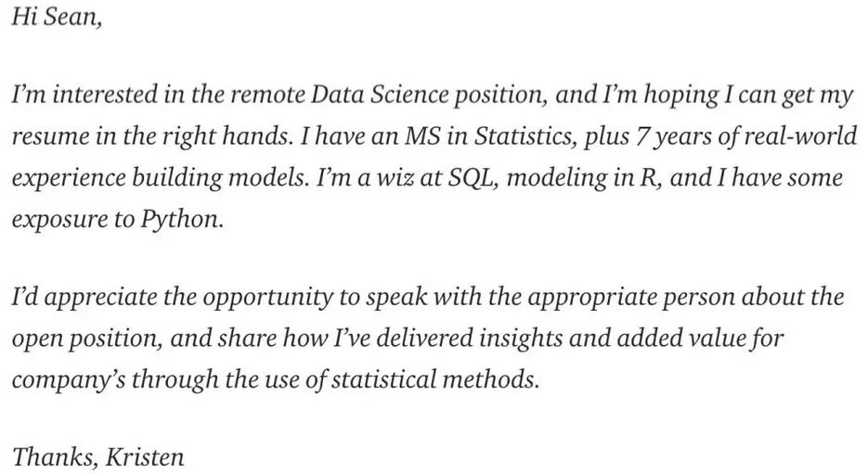Click the word 'remote' in the first line
Screen dimensions: 868x474
(x=267, y=95)
